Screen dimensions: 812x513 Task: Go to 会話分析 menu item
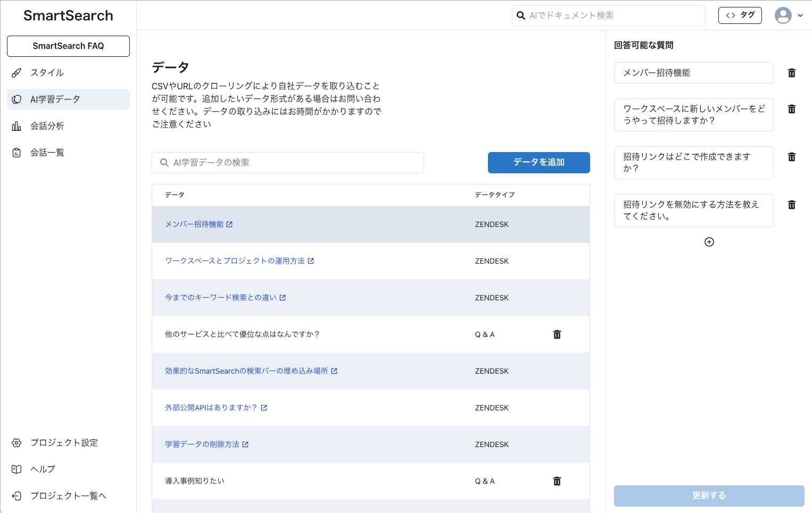point(68,126)
